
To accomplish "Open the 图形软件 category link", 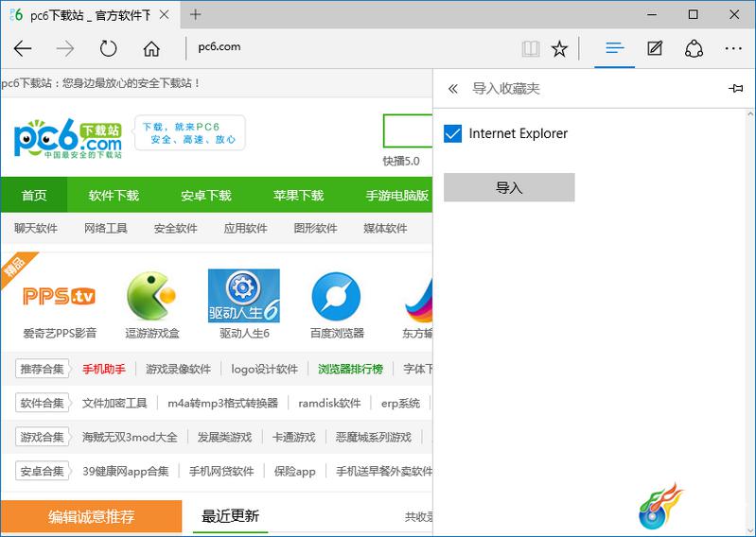I will click(x=315, y=228).
